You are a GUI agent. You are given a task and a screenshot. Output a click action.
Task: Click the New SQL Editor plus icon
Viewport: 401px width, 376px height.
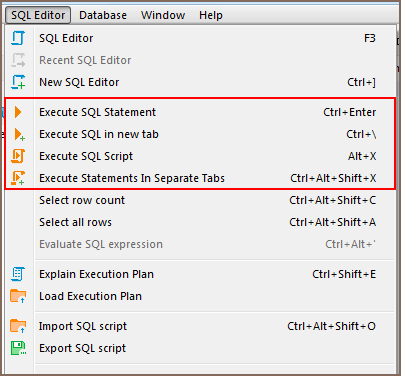18,82
